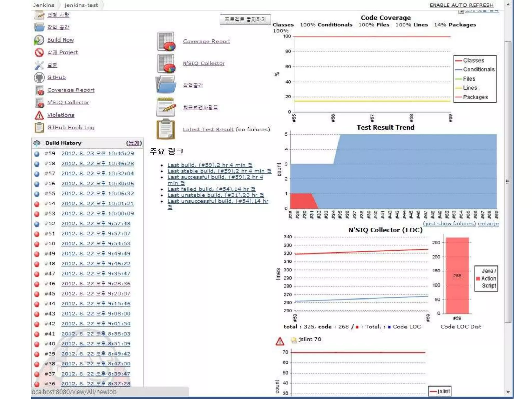The width and height of the screenshot is (532, 399).
Task: Open the 'Last failed build (#54)' link
Action: tap(211, 189)
